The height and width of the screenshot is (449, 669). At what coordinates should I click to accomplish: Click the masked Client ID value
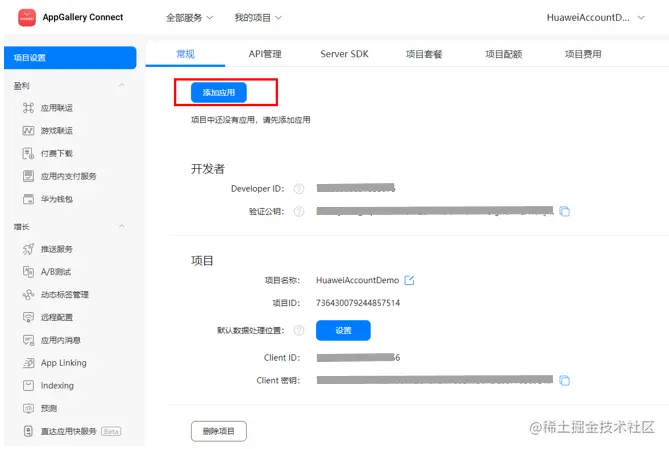pos(358,358)
